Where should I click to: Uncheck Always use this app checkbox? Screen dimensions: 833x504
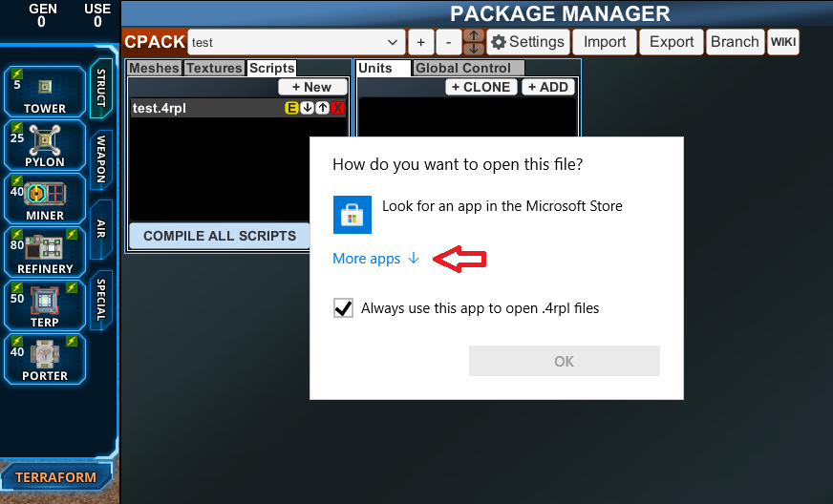tap(343, 308)
